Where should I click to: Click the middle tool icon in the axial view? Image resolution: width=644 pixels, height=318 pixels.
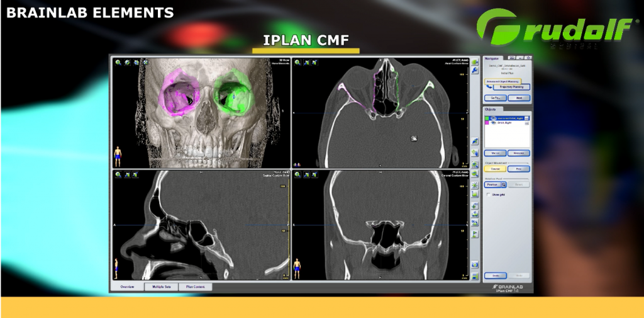tap(306, 62)
